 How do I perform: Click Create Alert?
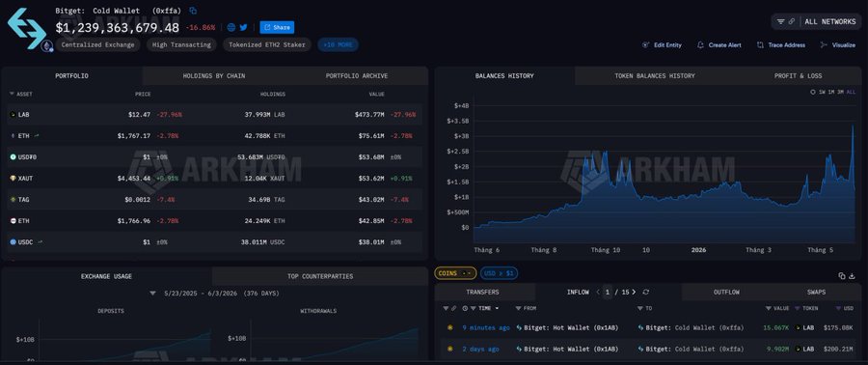tap(719, 44)
